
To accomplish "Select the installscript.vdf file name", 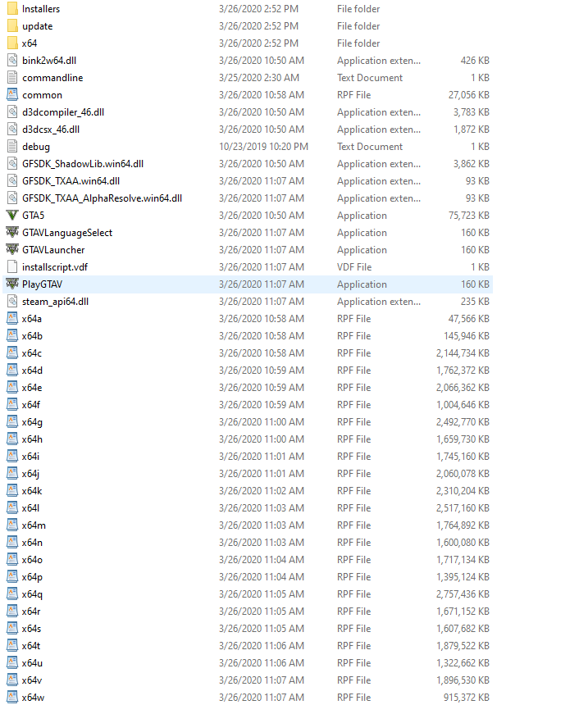I will (55, 267).
